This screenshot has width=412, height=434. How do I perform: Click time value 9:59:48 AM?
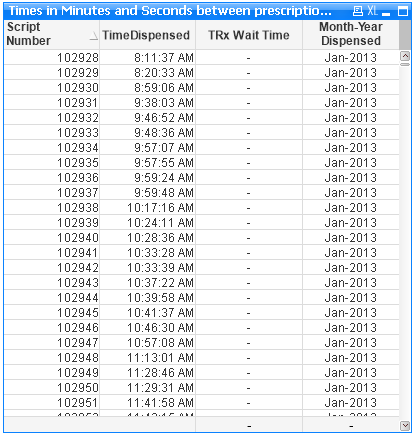pos(164,193)
